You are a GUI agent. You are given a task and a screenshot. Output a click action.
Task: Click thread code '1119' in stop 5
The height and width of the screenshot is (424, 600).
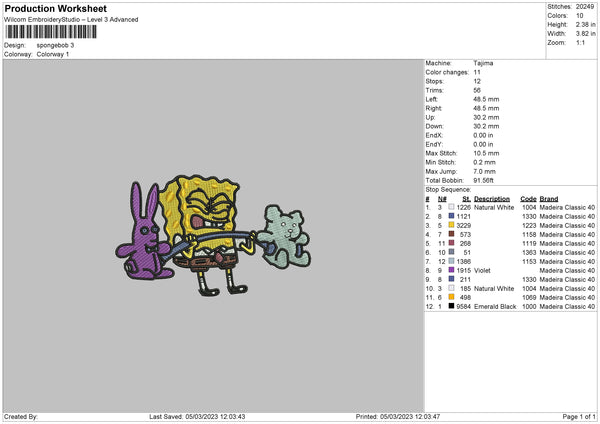click(x=529, y=243)
